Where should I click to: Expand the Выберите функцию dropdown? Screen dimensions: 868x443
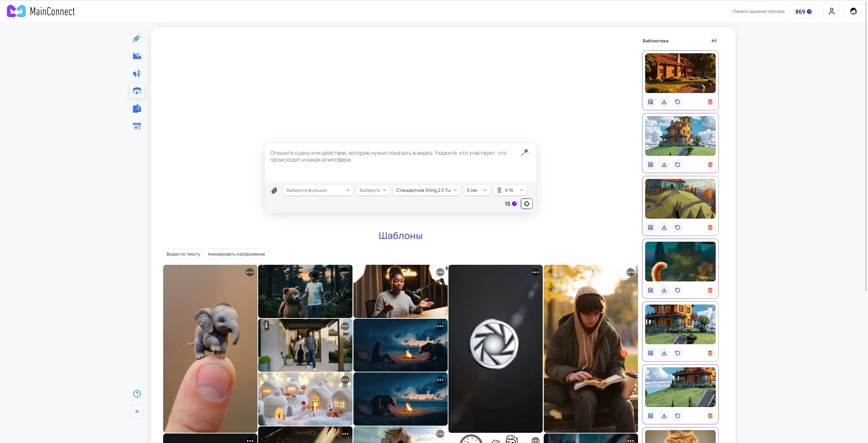pyautogui.click(x=317, y=190)
